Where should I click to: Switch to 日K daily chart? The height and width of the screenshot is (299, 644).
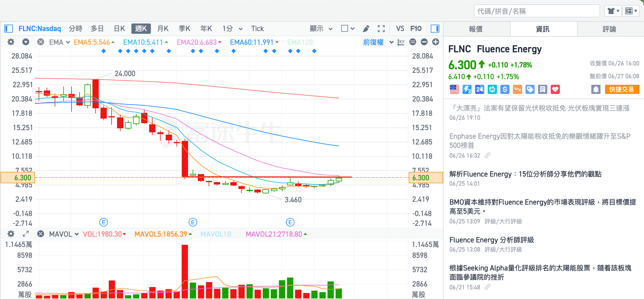119,29
